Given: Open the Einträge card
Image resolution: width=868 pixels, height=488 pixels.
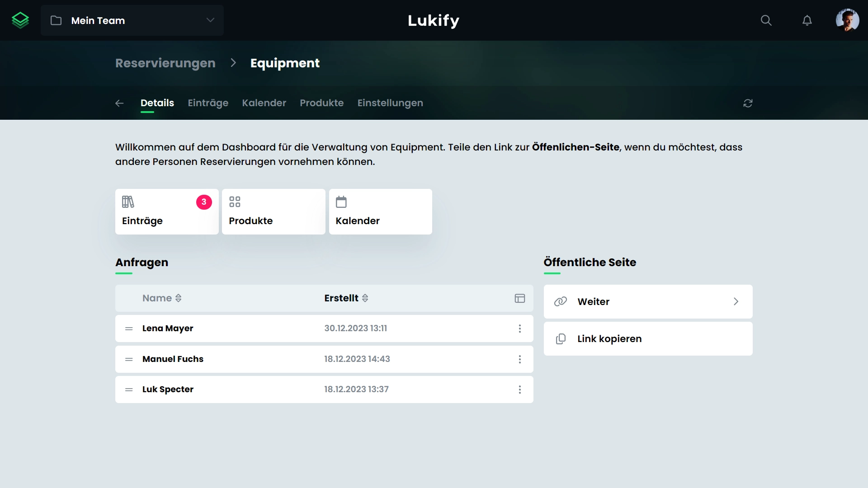Looking at the screenshot, I should tap(167, 211).
